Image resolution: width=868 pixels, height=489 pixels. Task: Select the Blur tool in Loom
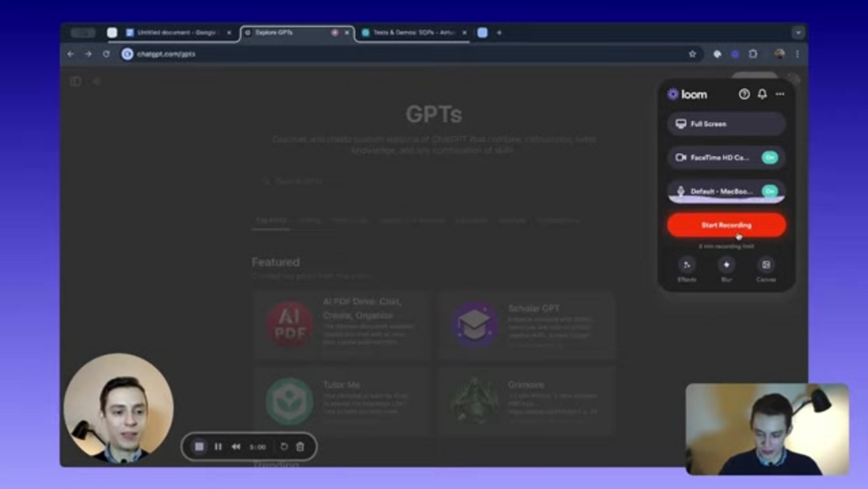[x=727, y=269]
